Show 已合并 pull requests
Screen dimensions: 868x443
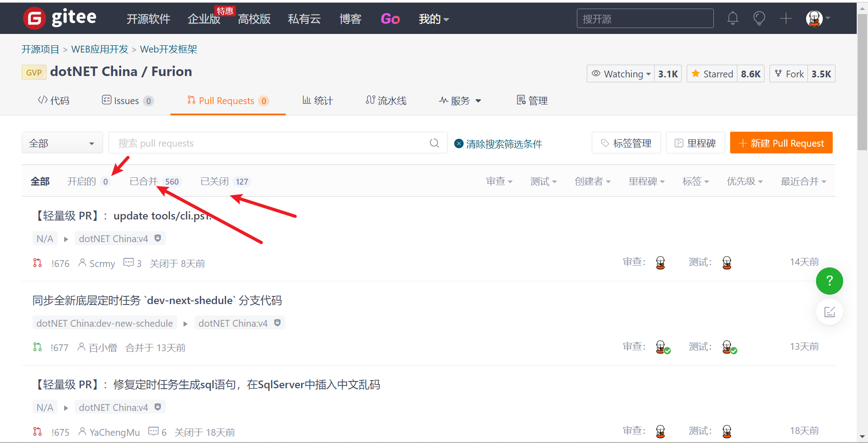[x=155, y=181]
